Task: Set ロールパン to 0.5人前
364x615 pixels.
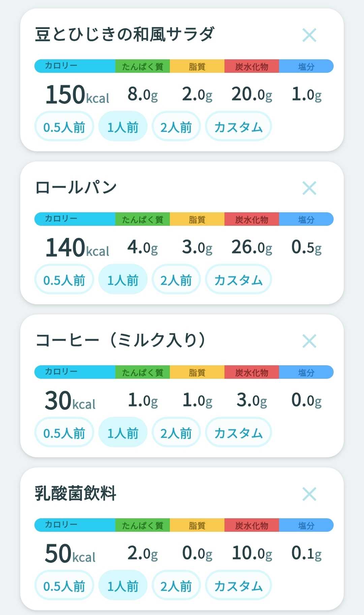Action: click(x=64, y=279)
